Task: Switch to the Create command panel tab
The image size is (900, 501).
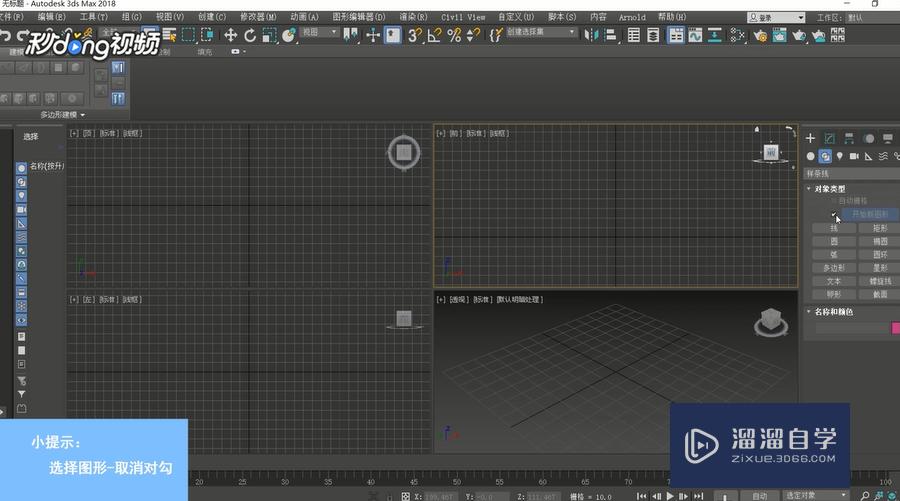Action: coord(810,138)
